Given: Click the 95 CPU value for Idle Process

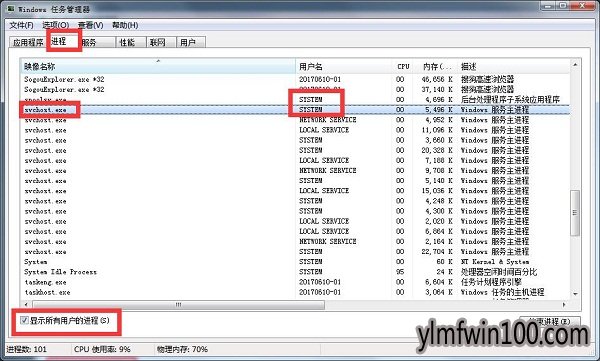Looking at the screenshot, I should click(x=400, y=272).
